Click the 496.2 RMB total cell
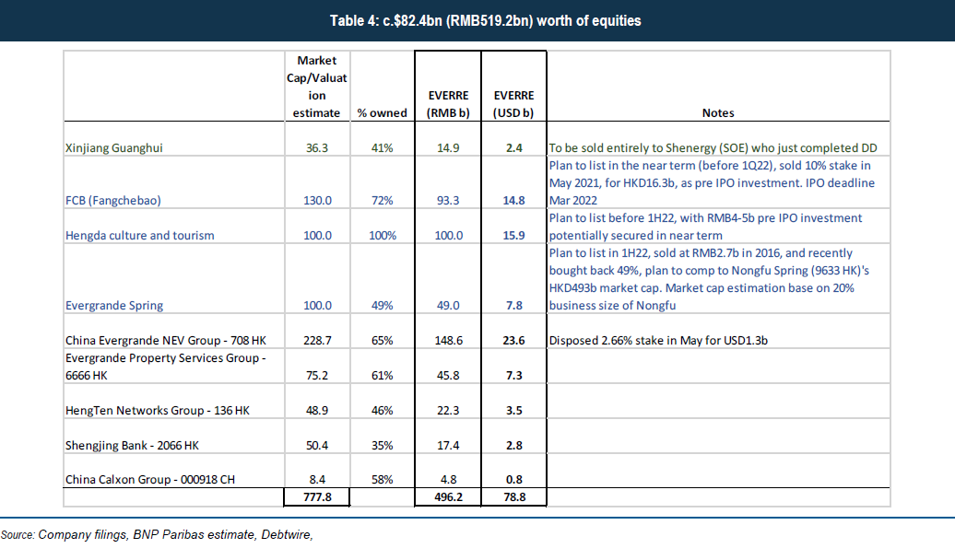955x560 pixels. [x=448, y=497]
